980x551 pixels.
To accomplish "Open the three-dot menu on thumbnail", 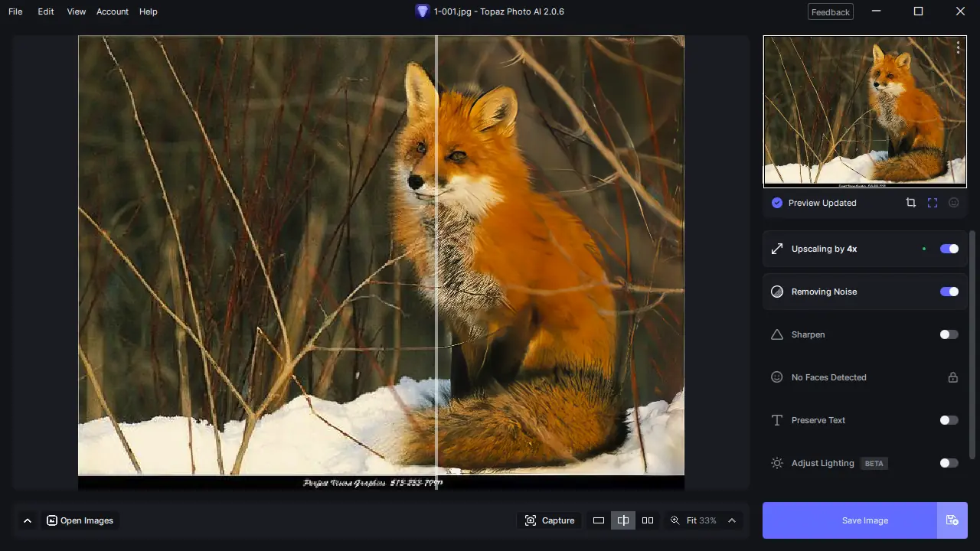I will point(958,47).
